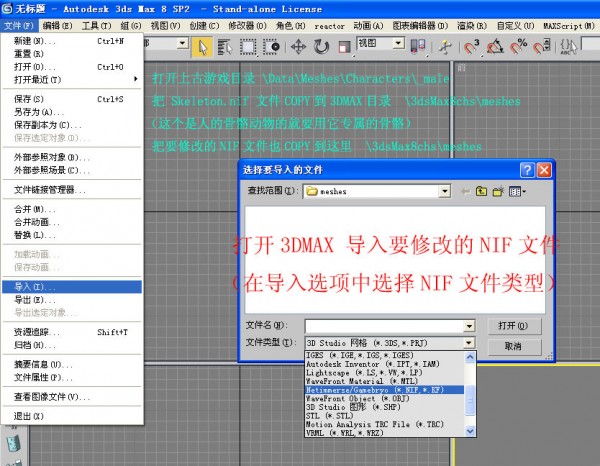Image resolution: width=600 pixels, height=466 pixels.
Task: Toggle the Spinner Snap magnet
Action: point(542,46)
